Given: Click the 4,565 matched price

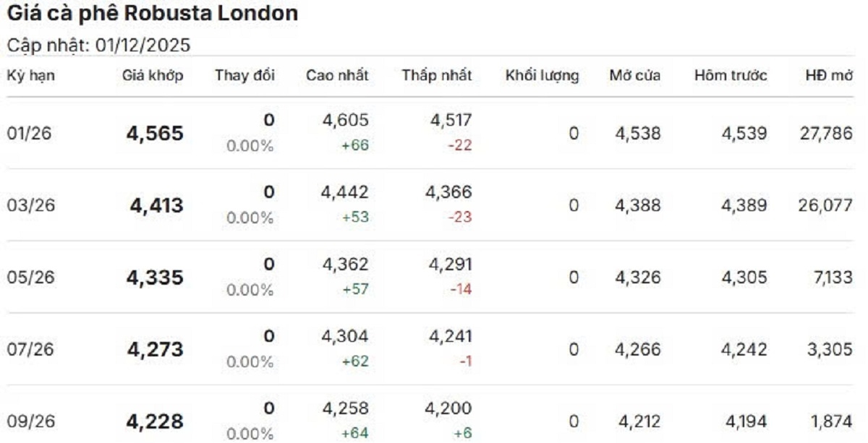Looking at the screenshot, I should [x=155, y=134].
